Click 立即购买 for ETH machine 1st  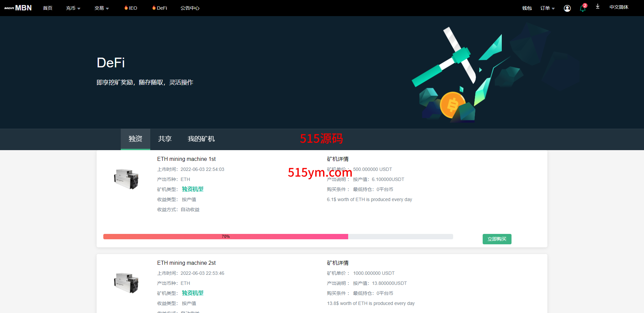pyautogui.click(x=497, y=239)
